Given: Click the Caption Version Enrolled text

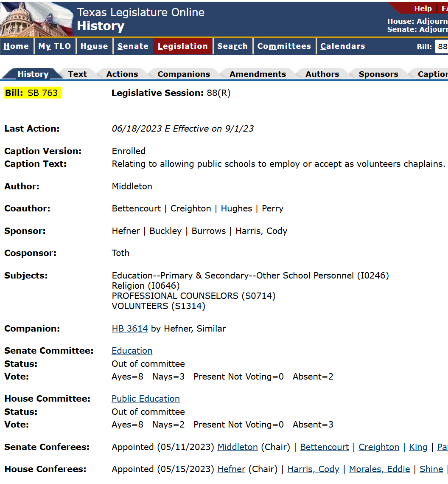Looking at the screenshot, I should (129, 151).
